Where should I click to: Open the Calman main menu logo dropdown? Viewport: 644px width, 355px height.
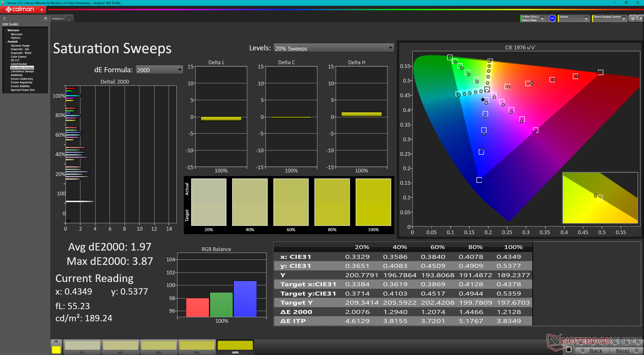coord(42,10)
